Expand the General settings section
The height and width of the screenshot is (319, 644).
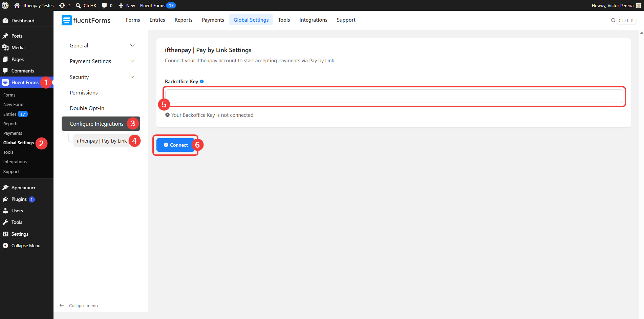click(x=102, y=45)
